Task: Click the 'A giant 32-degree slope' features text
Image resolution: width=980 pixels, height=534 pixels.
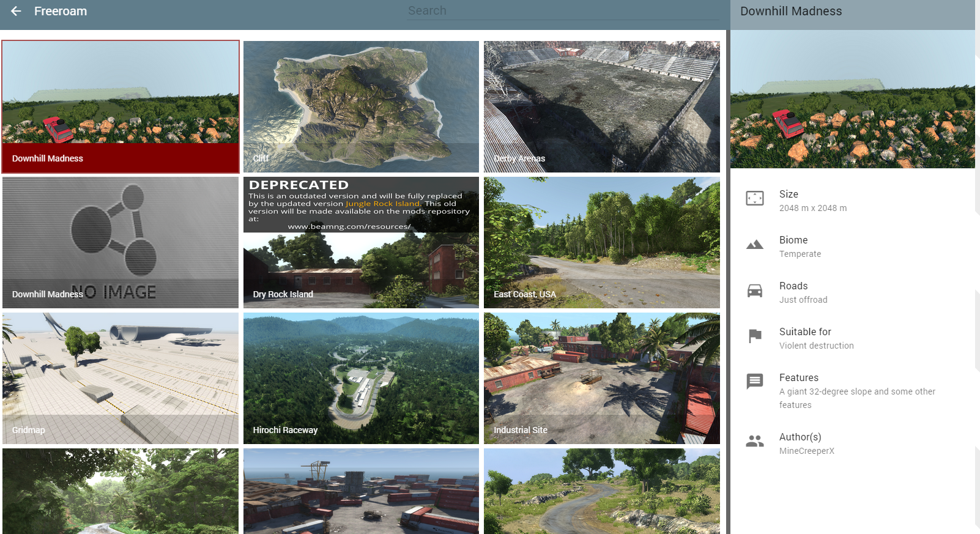Action: pyautogui.click(x=857, y=398)
